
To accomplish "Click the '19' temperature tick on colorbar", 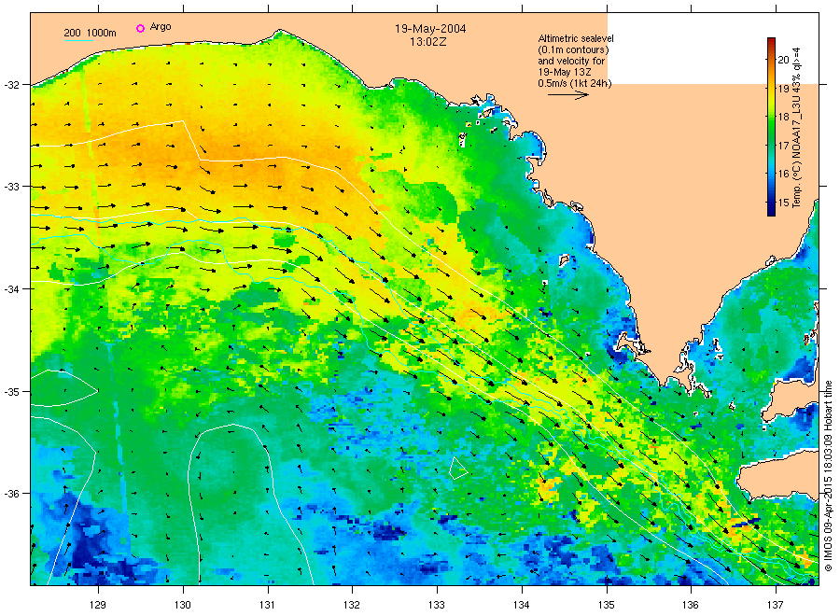I will (783, 89).
